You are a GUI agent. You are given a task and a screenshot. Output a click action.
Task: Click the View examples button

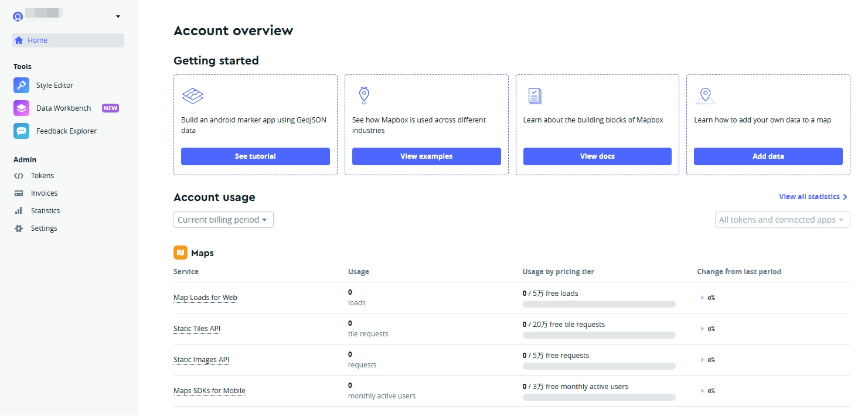pyautogui.click(x=427, y=156)
